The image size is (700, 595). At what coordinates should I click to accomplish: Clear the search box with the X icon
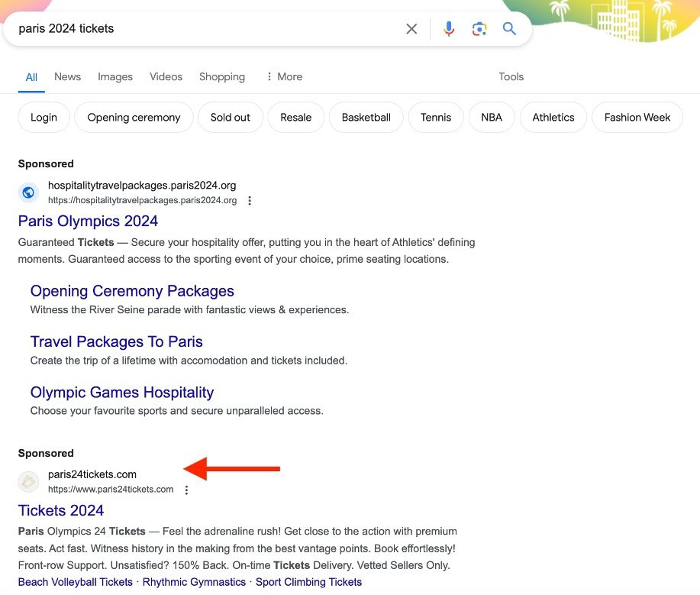pyautogui.click(x=411, y=29)
